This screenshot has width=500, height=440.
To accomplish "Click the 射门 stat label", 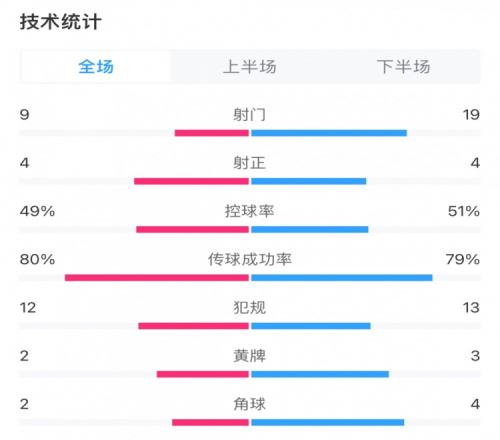I will [x=250, y=115].
